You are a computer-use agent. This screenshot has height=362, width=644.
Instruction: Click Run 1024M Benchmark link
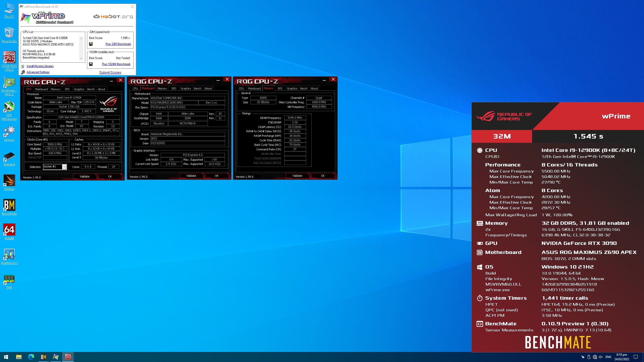tap(116, 64)
